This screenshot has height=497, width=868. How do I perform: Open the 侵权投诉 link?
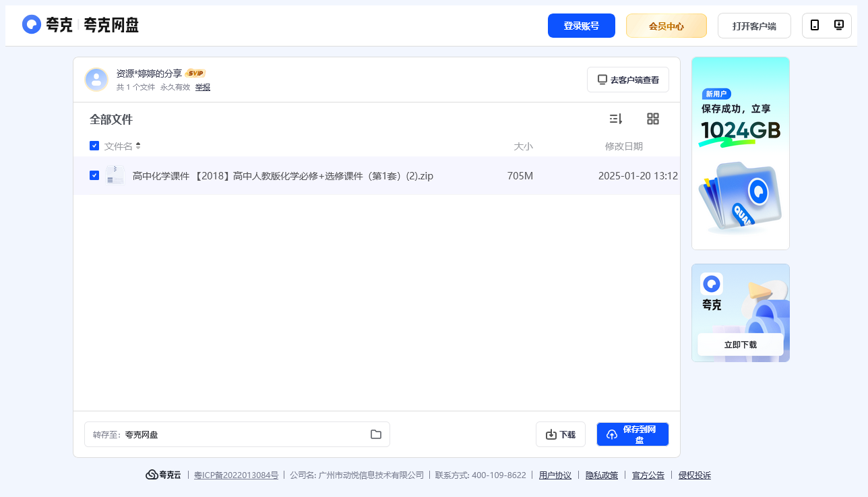coord(695,475)
